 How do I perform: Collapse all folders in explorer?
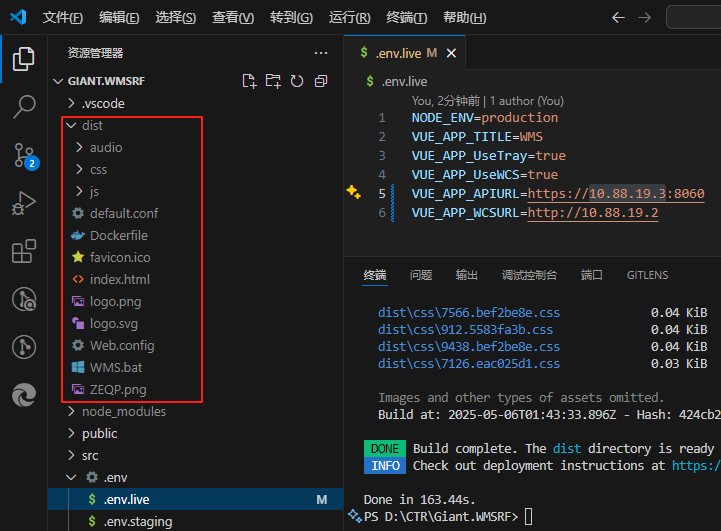point(319,81)
